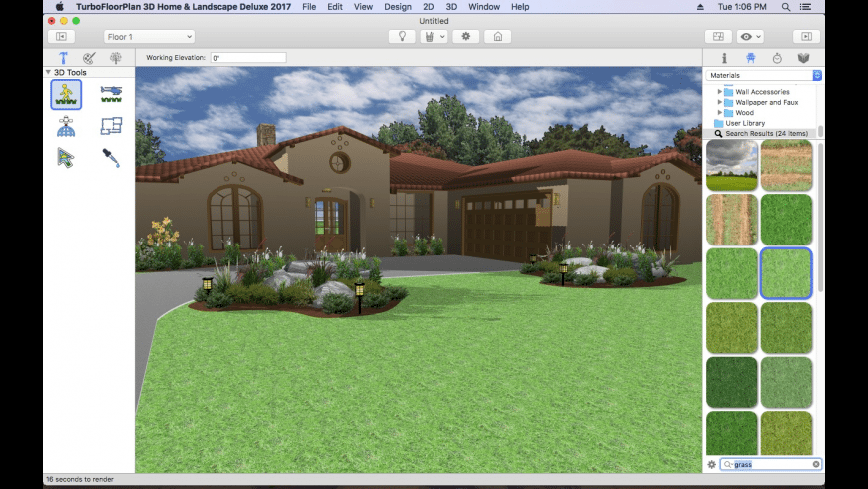Click the light bulb lighting button
This screenshot has height=489, width=868.
[402, 37]
